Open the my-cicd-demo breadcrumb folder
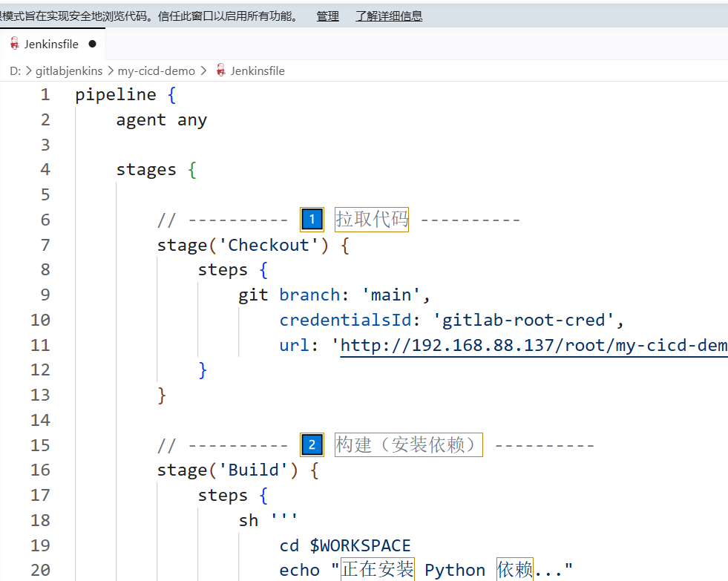 pos(156,71)
